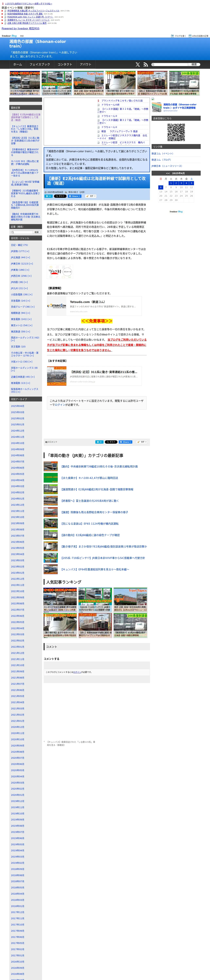Click the 湘南色の部屋 blog title header
210x980 pixels.
click(38, 44)
